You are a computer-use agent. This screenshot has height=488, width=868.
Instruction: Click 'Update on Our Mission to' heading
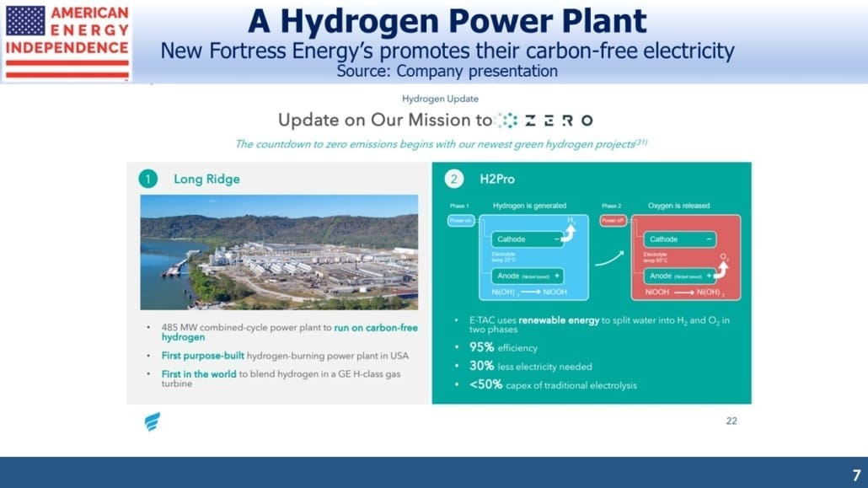coord(385,121)
